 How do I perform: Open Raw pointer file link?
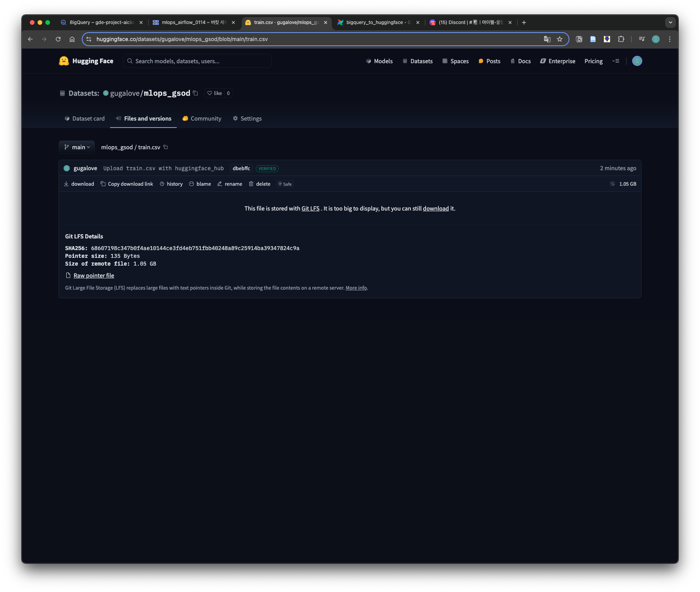[94, 276]
